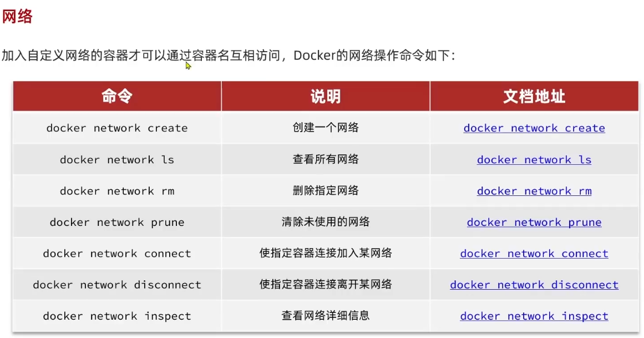Click the docker network inspect command cell
This screenshot has height=338, width=644.
[x=117, y=316]
